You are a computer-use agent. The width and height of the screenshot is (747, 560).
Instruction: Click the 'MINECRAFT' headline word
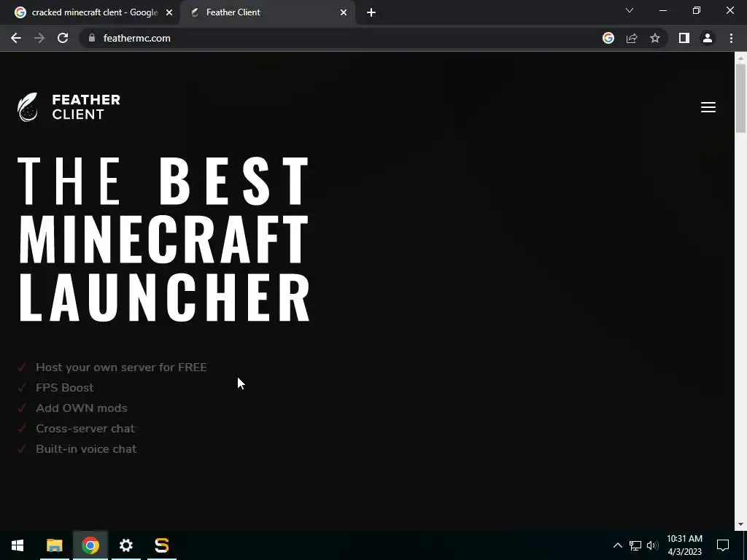(164, 239)
